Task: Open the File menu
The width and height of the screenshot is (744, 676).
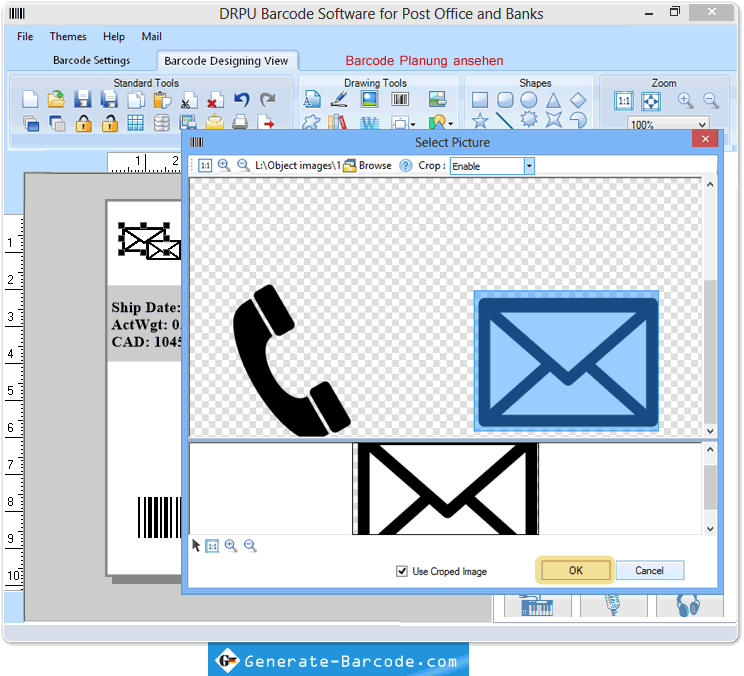Action: [25, 37]
